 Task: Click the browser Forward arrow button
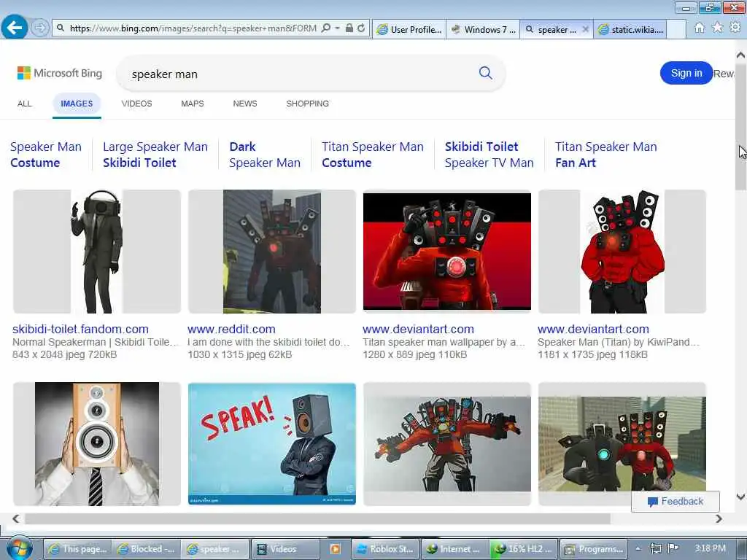point(40,28)
